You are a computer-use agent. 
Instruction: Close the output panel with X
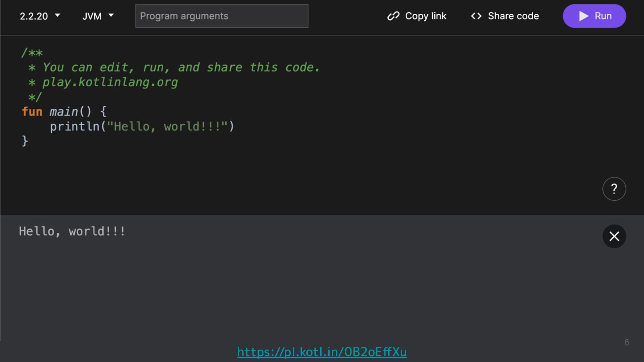coord(614,236)
